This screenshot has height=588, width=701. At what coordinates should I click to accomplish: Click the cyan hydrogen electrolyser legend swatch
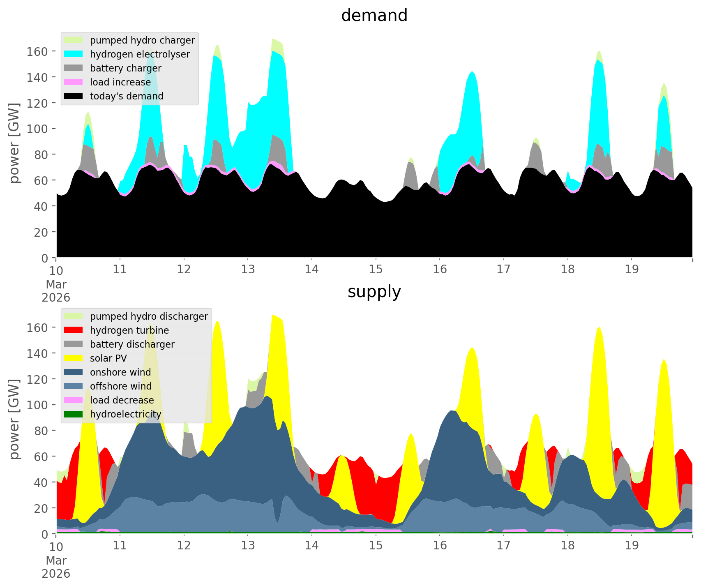[74, 54]
